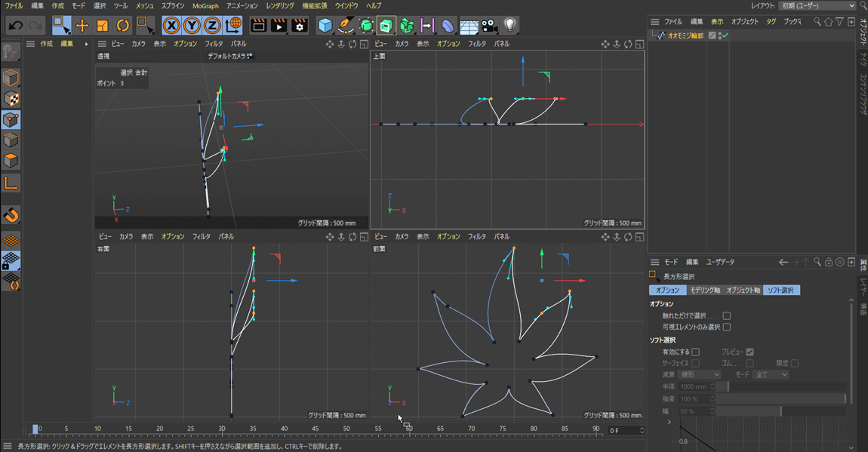Screen dimensions: 868x452
Task: Click the 半径 radius slider
Action: point(785,386)
